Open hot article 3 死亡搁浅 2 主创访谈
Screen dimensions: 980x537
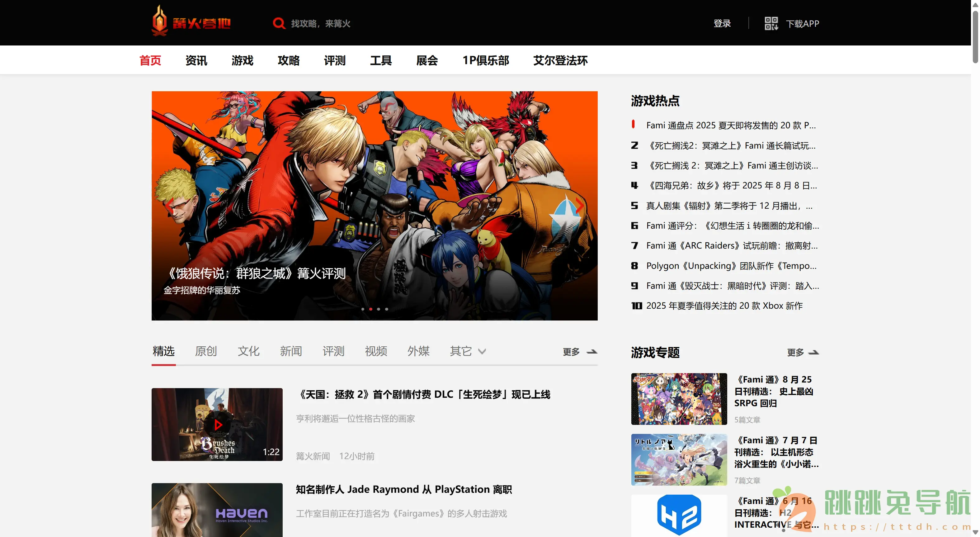click(x=732, y=165)
